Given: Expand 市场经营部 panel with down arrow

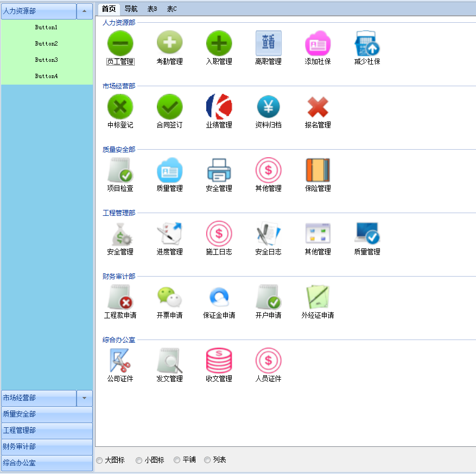Looking at the screenshot, I should [x=84, y=398].
